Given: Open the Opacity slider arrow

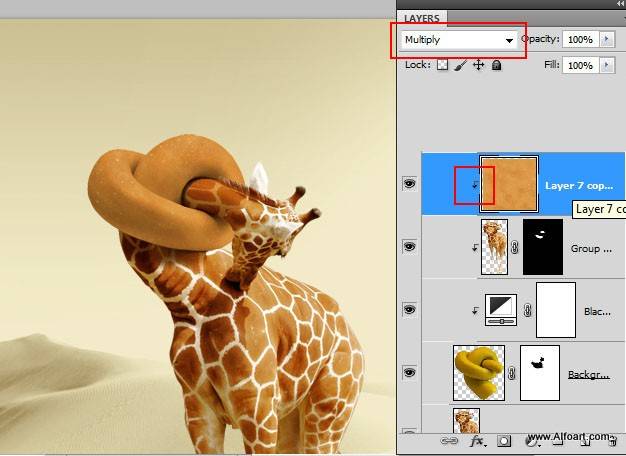Looking at the screenshot, I should 607,39.
